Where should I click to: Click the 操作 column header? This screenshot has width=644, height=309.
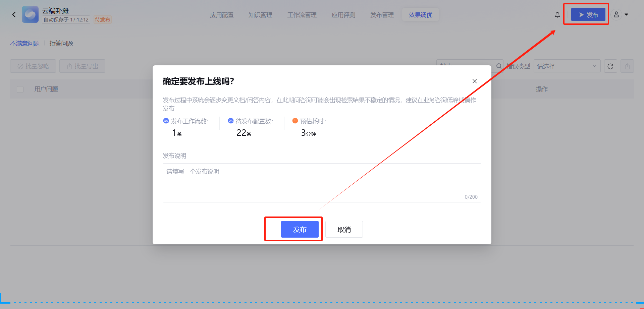(542, 89)
